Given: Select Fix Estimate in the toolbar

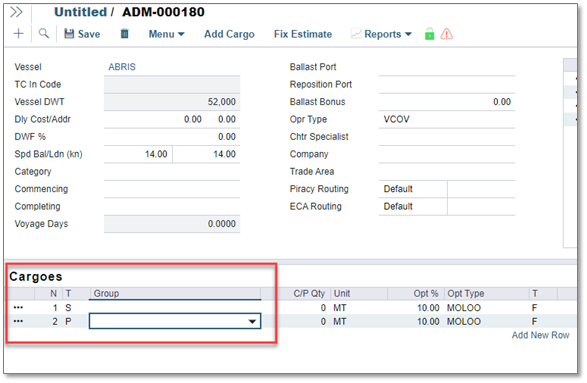Looking at the screenshot, I should 303,34.
